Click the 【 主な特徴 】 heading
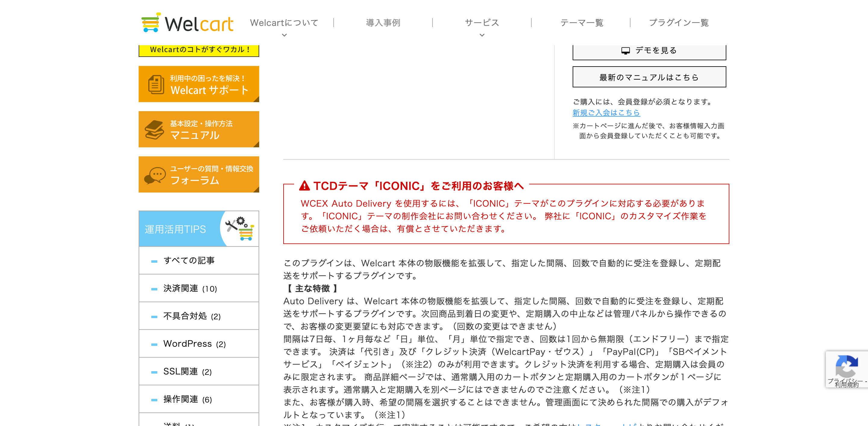This screenshot has width=868, height=426. (x=312, y=288)
